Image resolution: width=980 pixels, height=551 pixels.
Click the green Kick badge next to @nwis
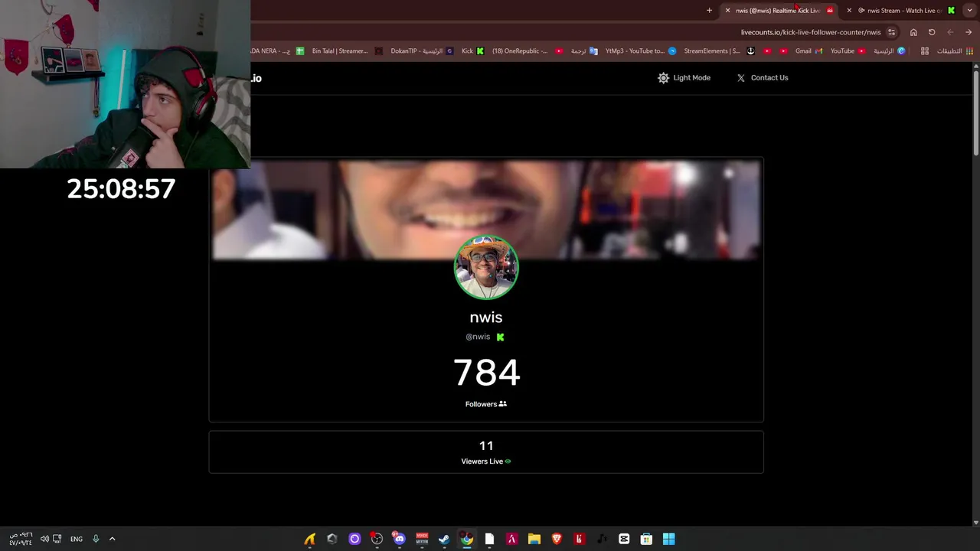500,337
